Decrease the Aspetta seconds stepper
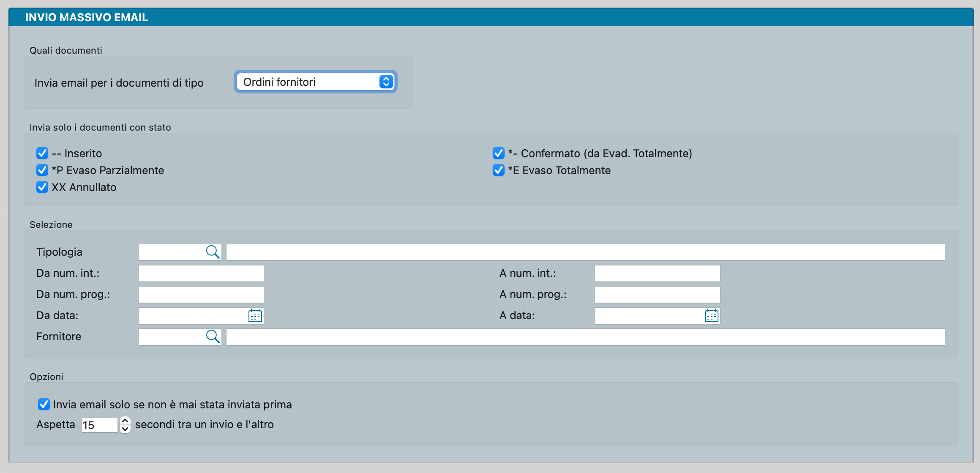This screenshot has height=473, width=980. pos(125,429)
